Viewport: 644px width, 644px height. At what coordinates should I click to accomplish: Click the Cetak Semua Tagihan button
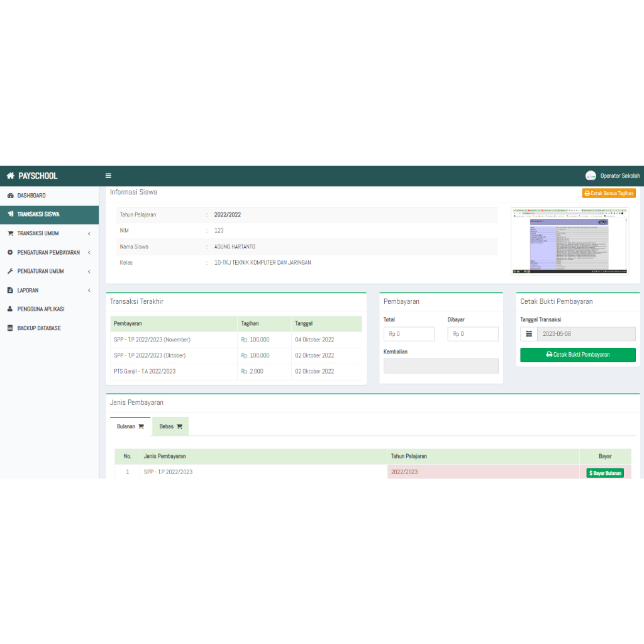pyautogui.click(x=609, y=193)
